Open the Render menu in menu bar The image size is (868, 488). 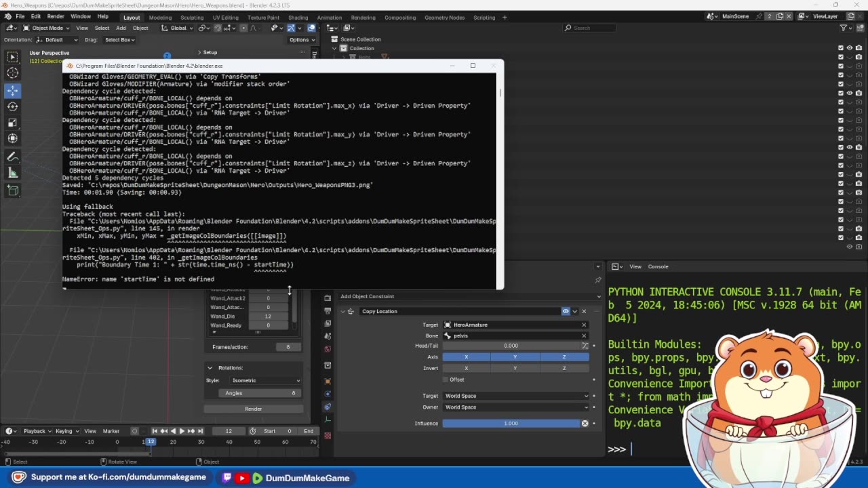(x=56, y=16)
